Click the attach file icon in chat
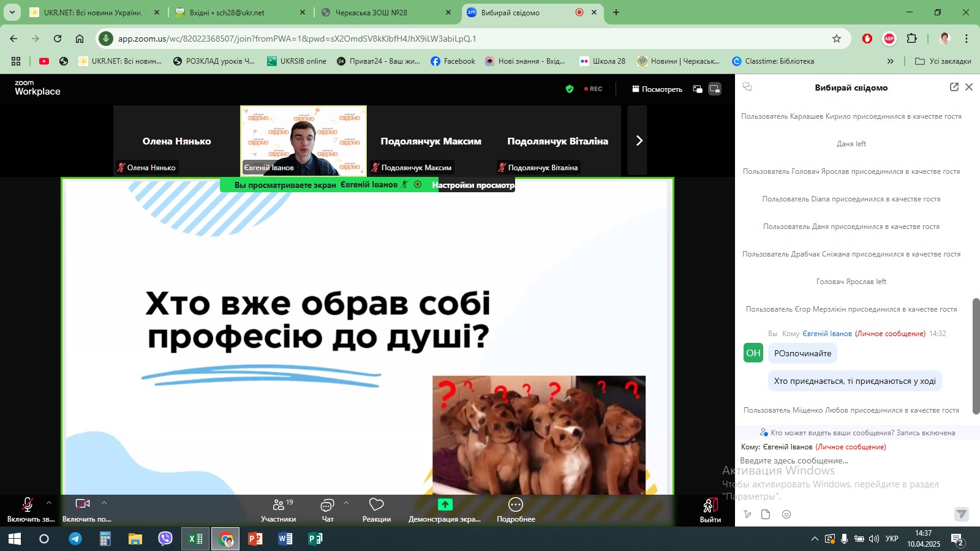This screenshot has height=551, width=980. pyautogui.click(x=766, y=514)
